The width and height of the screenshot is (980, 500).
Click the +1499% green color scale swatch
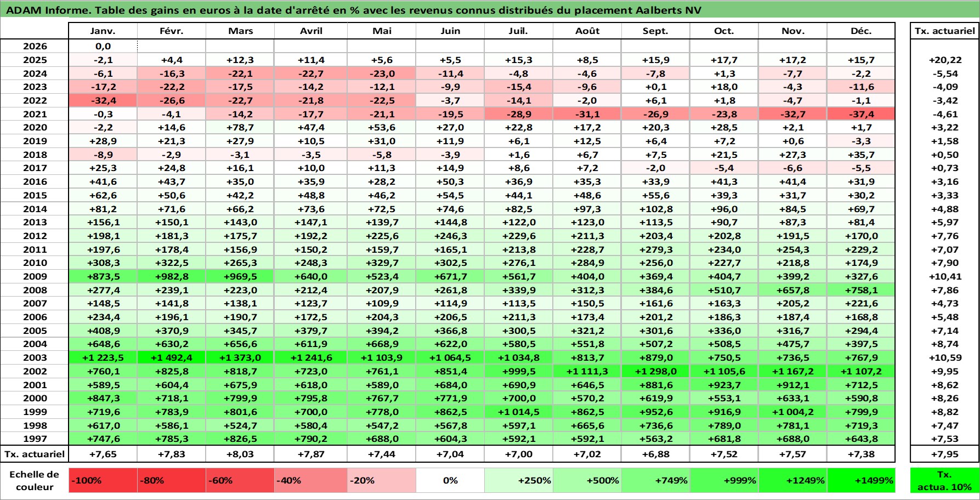coord(861,480)
